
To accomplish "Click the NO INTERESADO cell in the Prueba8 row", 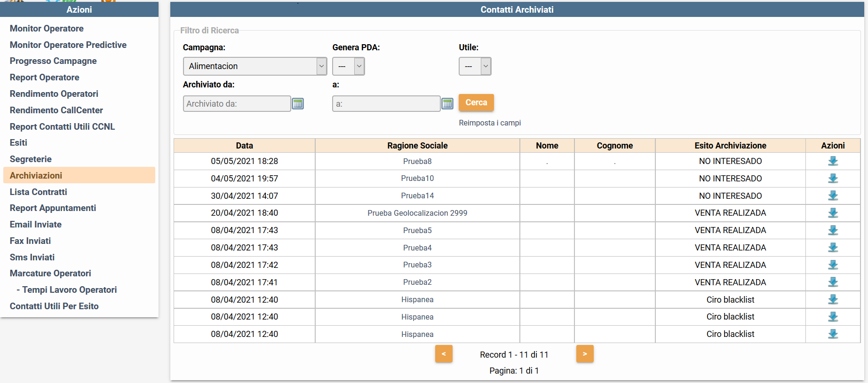I will [731, 161].
